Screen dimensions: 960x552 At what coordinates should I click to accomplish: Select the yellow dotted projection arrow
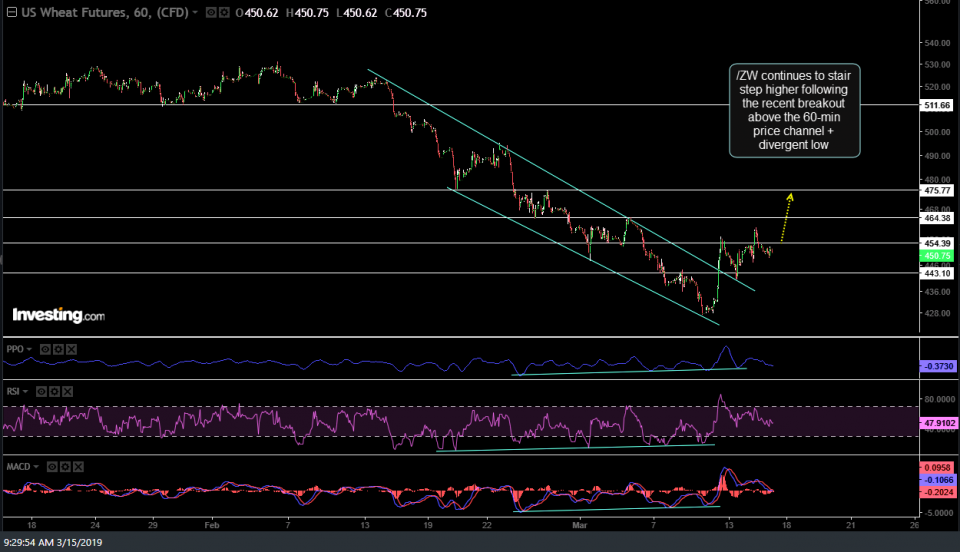pyautogui.click(x=784, y=218)
